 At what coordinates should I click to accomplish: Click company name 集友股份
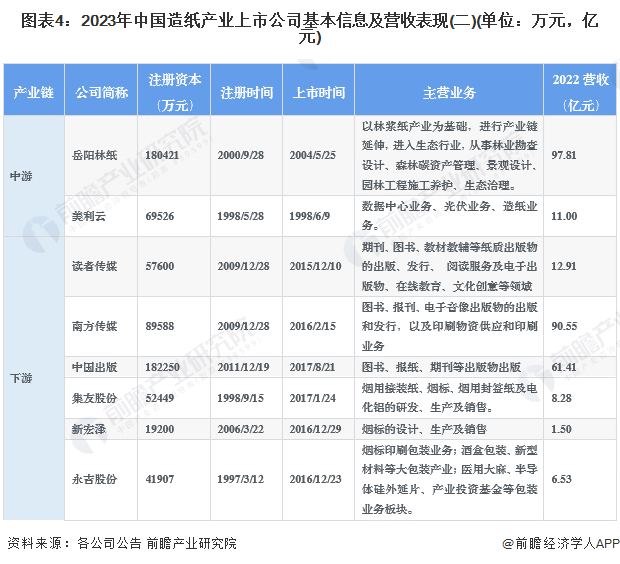point(95,398)
